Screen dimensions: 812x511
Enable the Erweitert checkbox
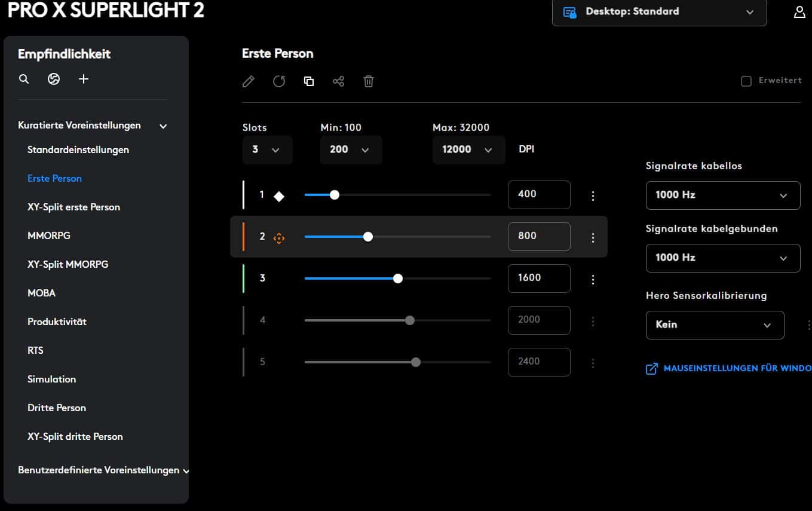tap(746, 81)
